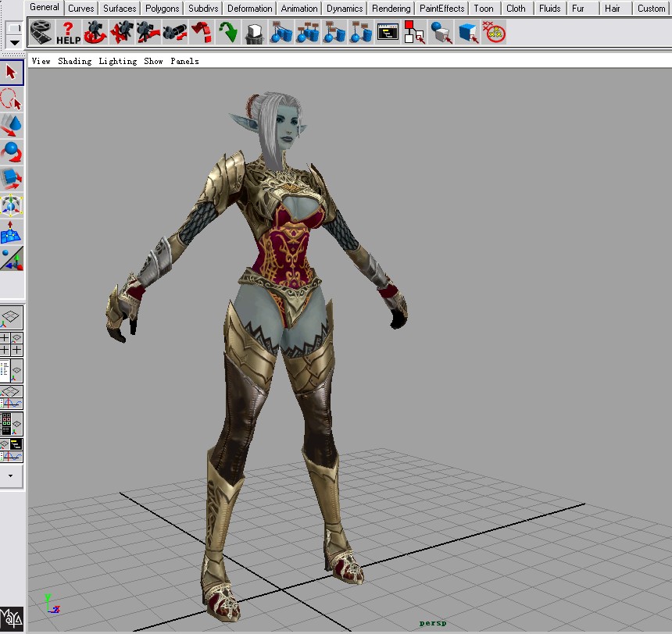Switch to the Cloth shelf tab

coord(516,8)
